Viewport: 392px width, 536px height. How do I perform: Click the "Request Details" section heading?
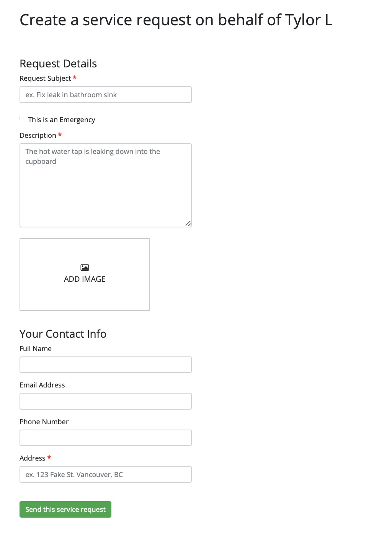click(58, 64)
